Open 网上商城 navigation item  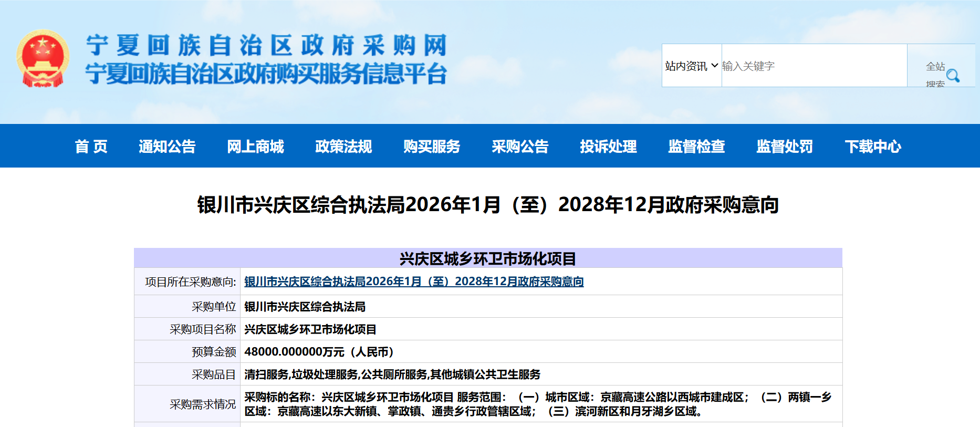coord(255,147)
